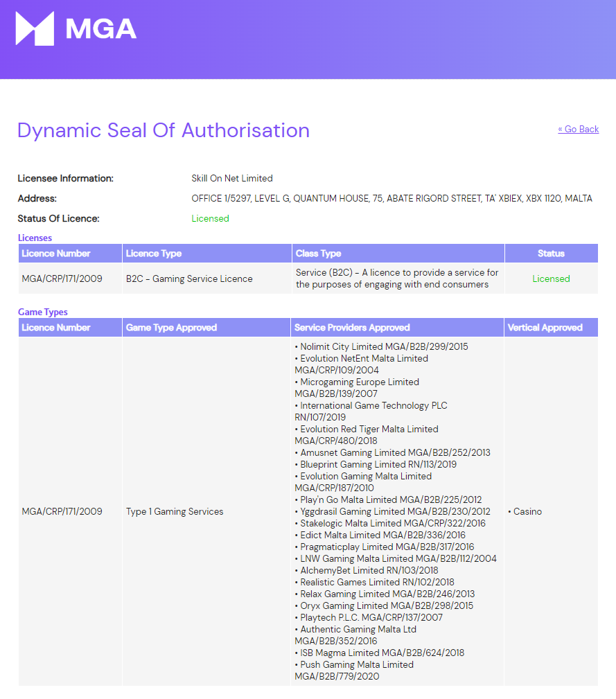Click the Play'n Go Malta Limited entry

tap(388, 499)
